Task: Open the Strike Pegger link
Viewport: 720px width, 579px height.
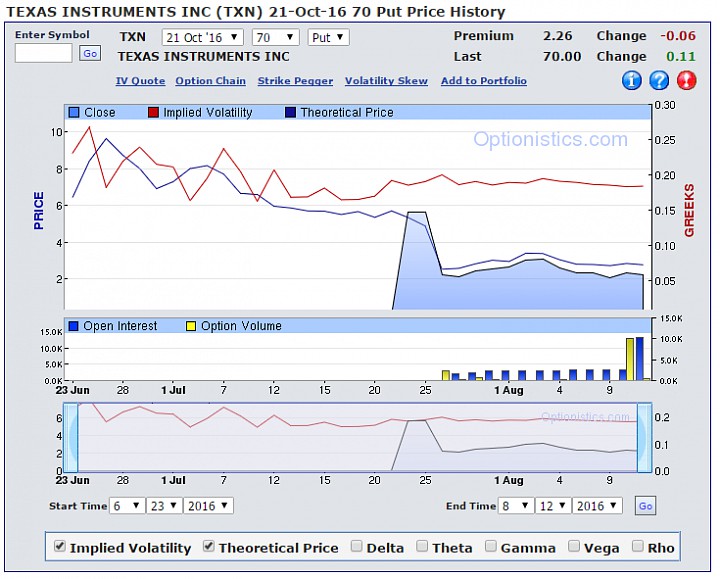Action: coord(295,81)
